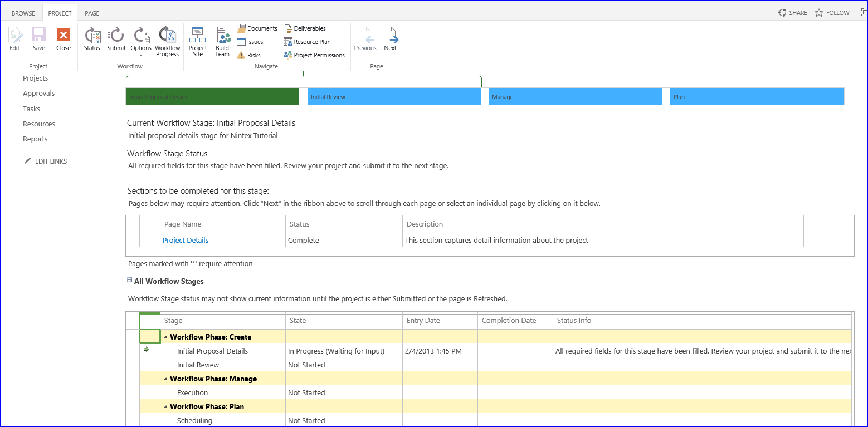
Task: Click the Plan stage bar
Action: [x=757, y=96]
